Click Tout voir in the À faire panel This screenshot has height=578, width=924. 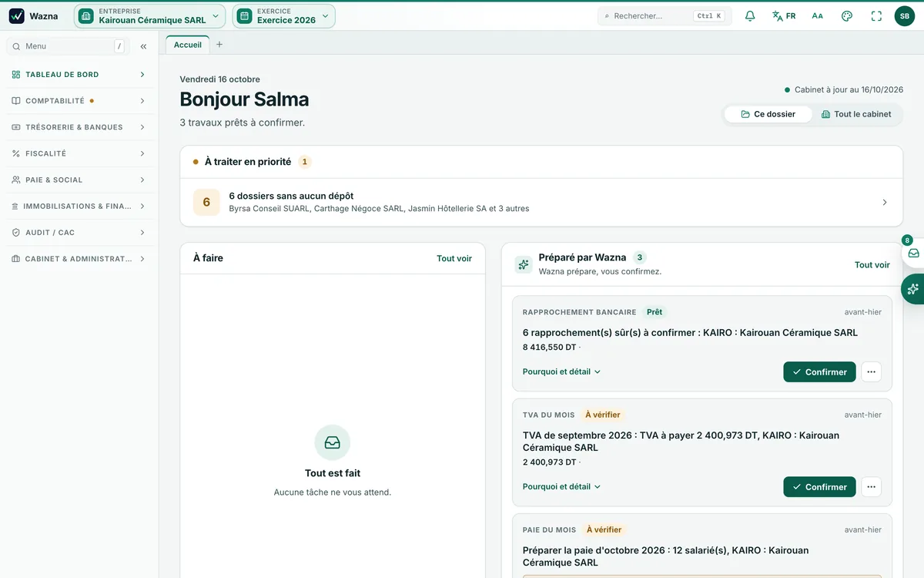pyautogui.click(x=454, y=258)
